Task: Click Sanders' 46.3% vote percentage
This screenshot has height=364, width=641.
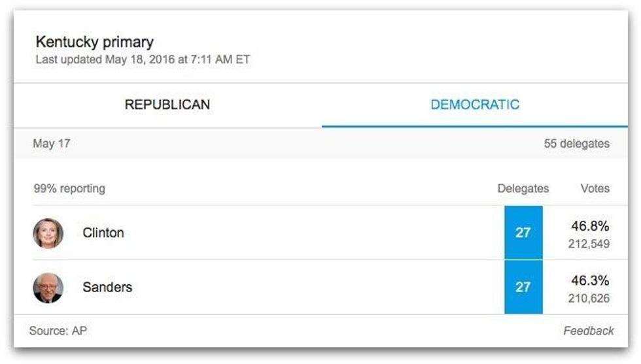Action: (590, 280)
